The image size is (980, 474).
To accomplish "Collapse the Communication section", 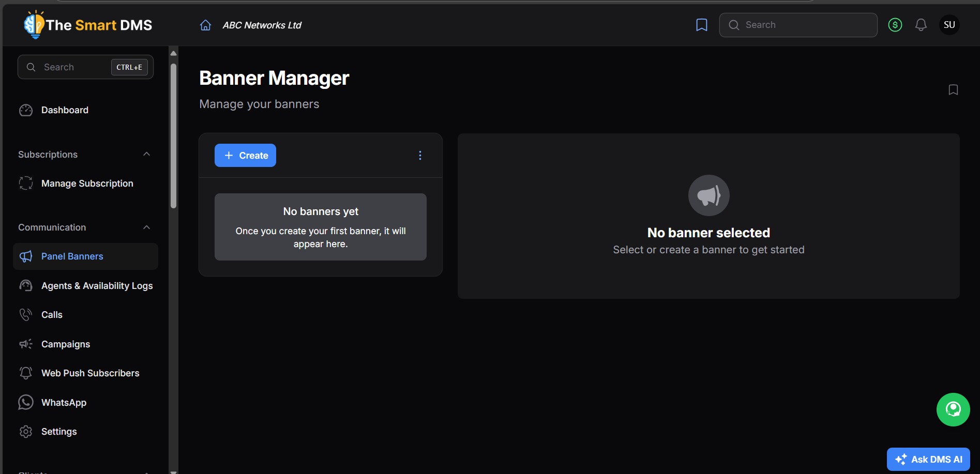I will [x=146, y=227].
